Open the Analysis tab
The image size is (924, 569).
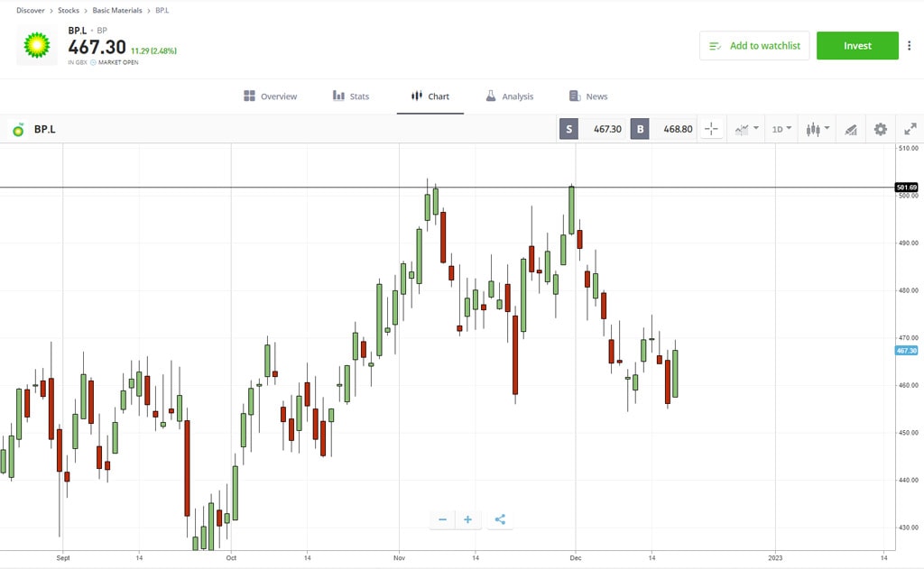[510, 96]
